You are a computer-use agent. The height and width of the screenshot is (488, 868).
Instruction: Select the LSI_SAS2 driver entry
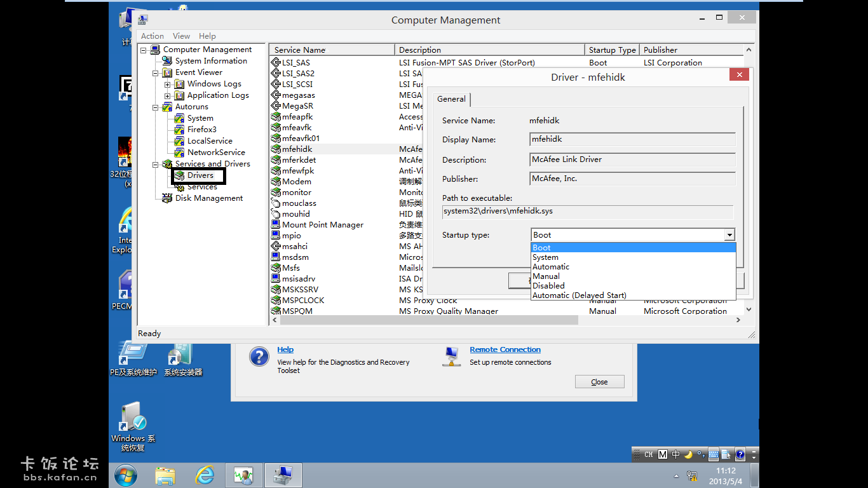pos(298,73)
